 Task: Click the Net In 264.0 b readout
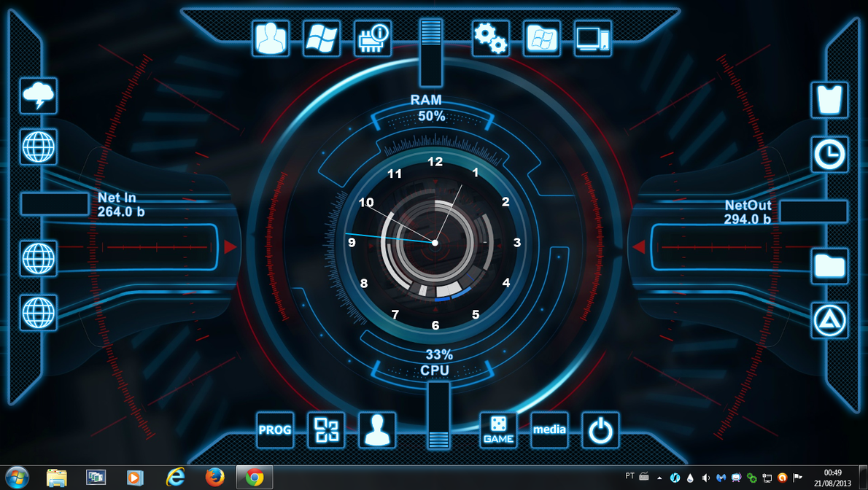click(120, 204)
